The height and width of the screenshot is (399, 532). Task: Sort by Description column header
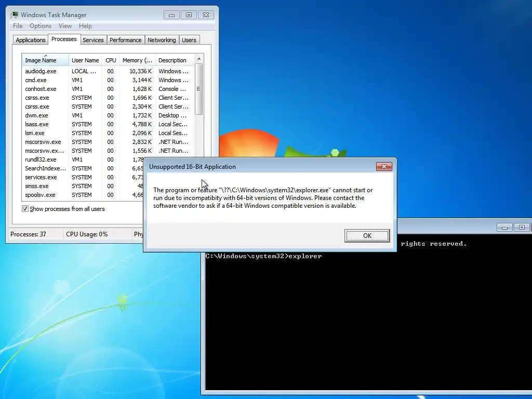click(x=175, y=60)
